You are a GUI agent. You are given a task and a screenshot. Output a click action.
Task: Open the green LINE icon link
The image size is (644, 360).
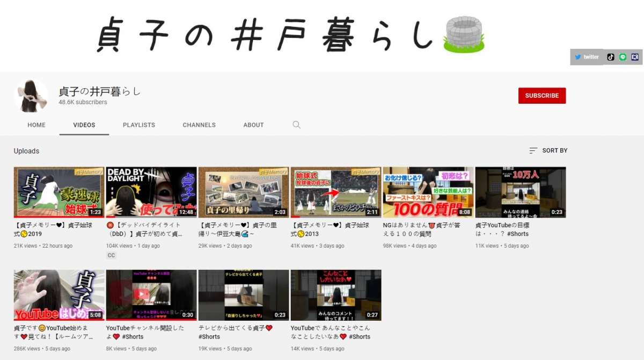623,57
